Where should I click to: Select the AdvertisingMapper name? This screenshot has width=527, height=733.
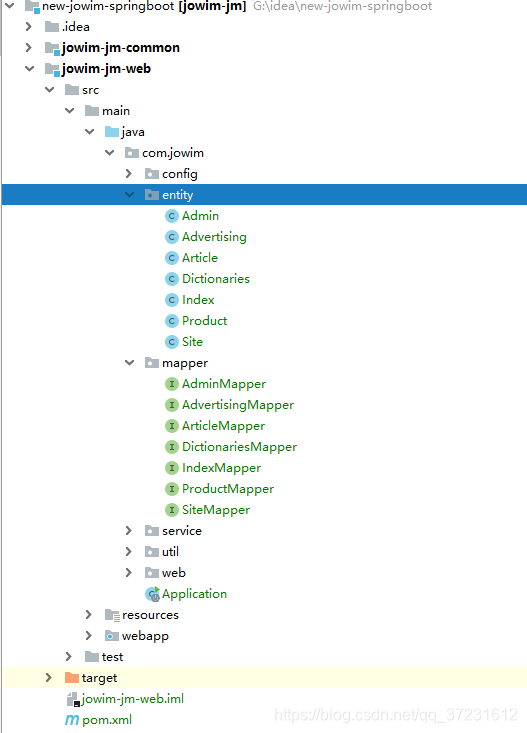pos(238,405)
